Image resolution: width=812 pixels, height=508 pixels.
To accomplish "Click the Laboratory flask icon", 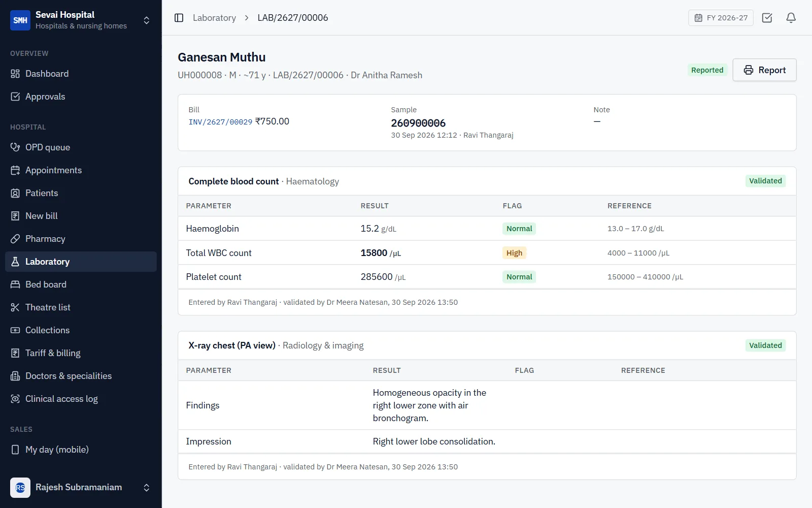I will (15, 262).
